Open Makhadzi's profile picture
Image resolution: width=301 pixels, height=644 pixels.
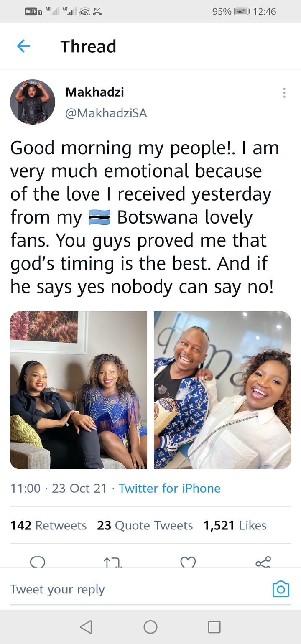point(33,102)
